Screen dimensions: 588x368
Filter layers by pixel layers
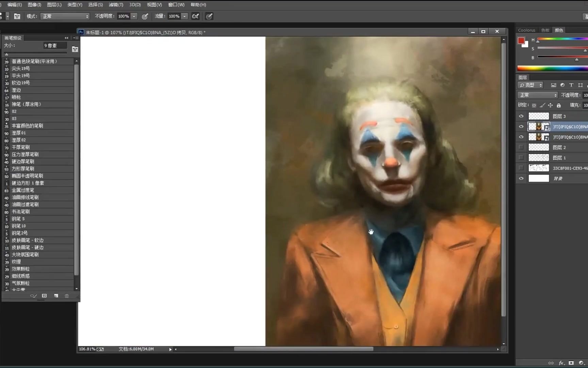pyautogui.click(x=554, y=85)
